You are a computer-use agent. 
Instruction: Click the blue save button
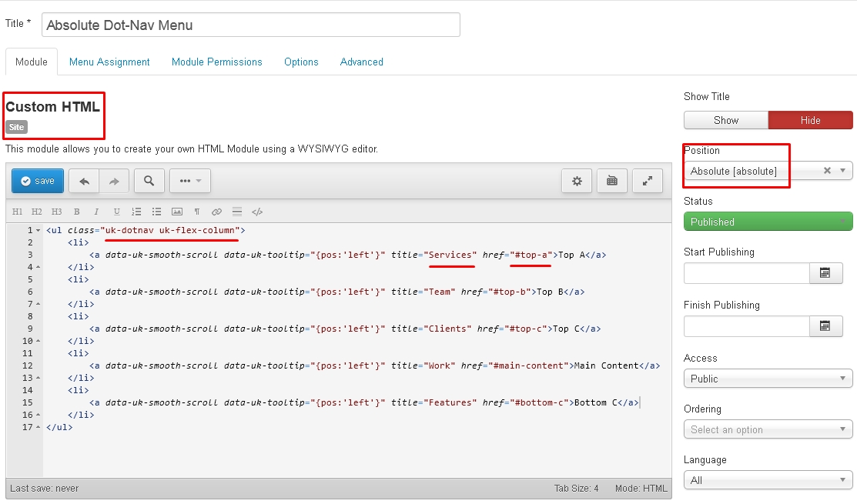pyautogui.click(x=38, y=181)
